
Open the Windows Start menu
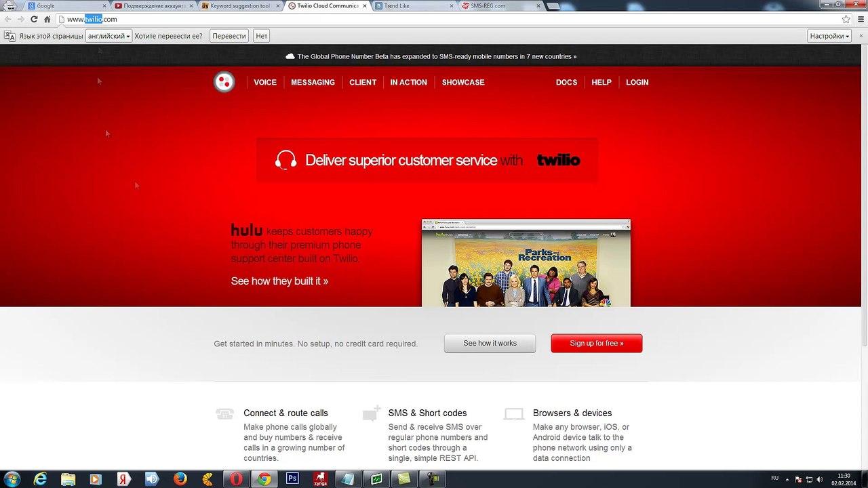[x=12, y=479]
